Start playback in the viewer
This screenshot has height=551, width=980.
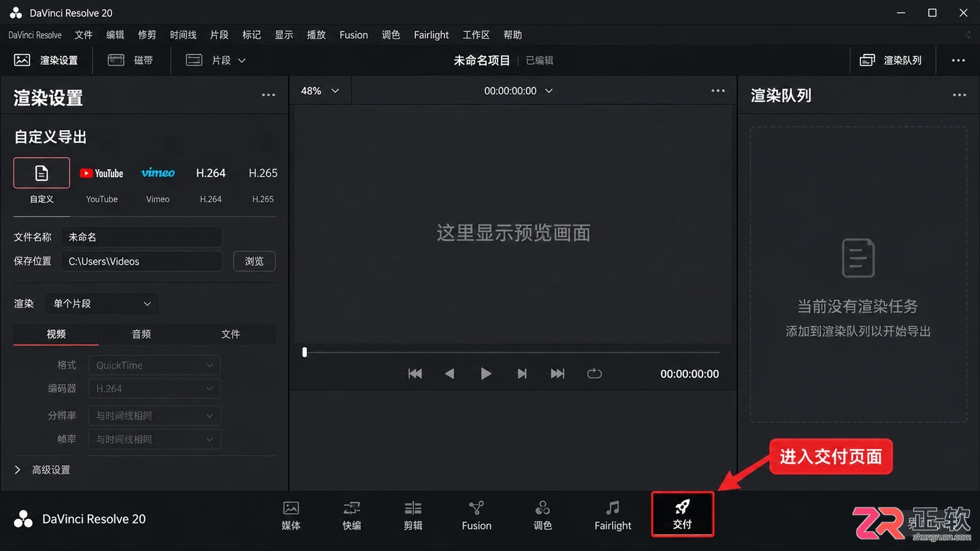486,373
